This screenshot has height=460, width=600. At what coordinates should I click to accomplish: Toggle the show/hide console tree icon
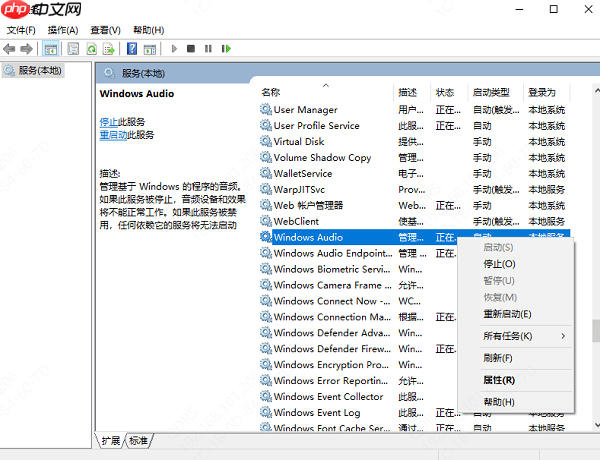click(x=51, y=48)
